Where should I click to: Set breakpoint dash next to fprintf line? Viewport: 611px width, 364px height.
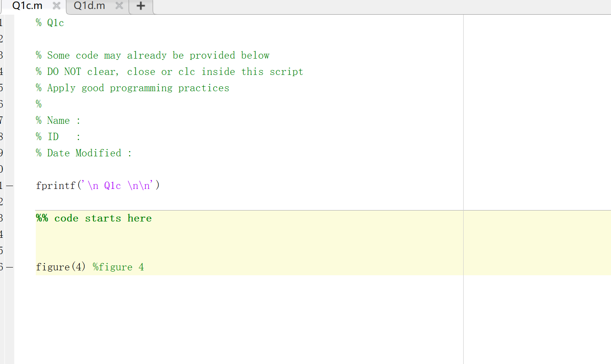pos(9,186)
